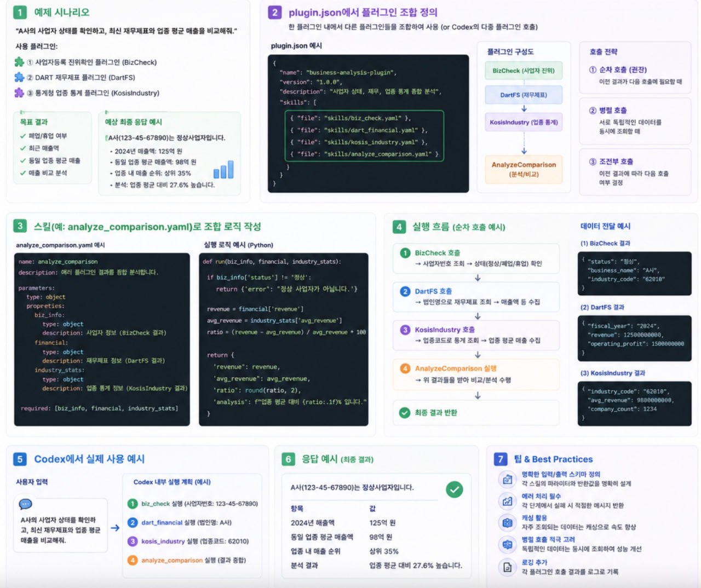Click the purple badge of section plugin.json 플러그인 조합 정의
This screenshot has height=588, width=701.
click(275, 12)
